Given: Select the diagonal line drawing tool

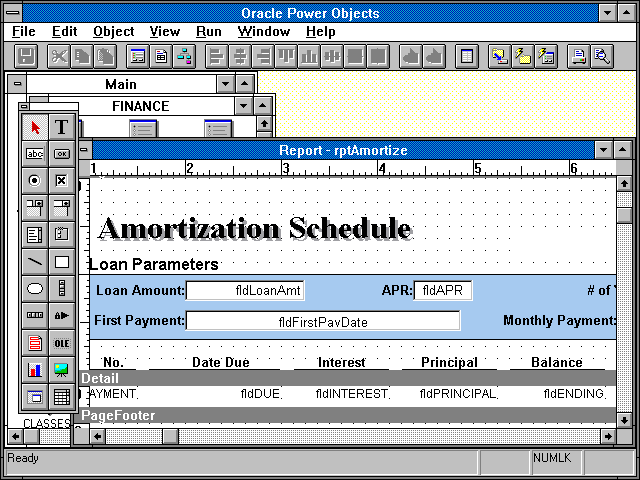Looking at the screenshot, I should pos(35,262).
